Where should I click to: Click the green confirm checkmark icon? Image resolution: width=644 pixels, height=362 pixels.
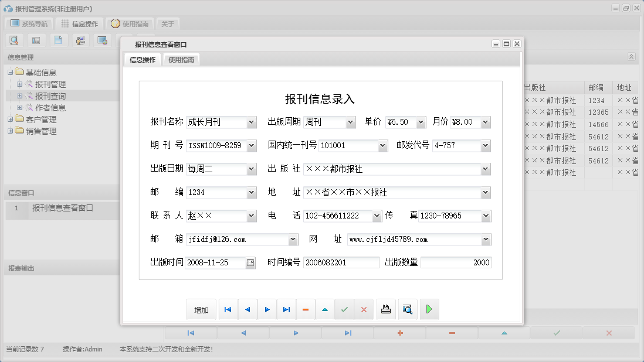click(344, 309)
